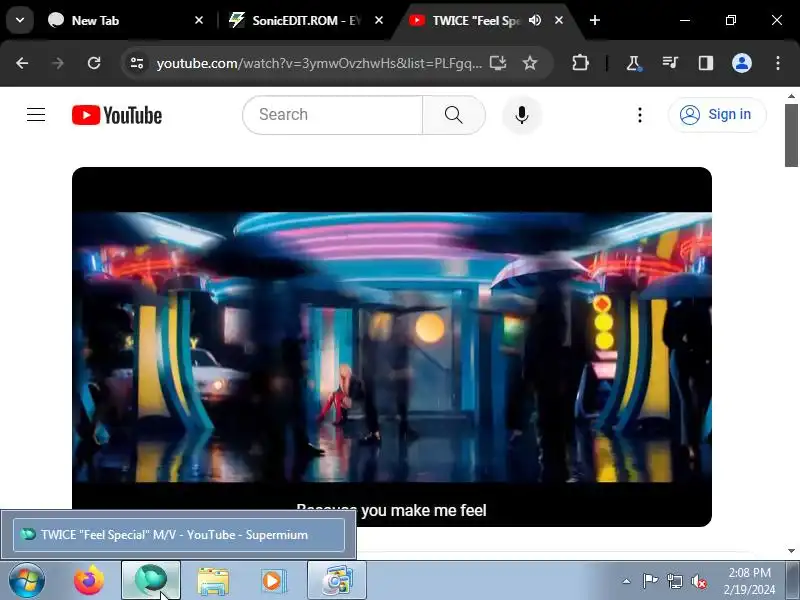This screenshot has height=600, width=800.
Task: Click the scrollbar down arrow
Action: [791, 551]
